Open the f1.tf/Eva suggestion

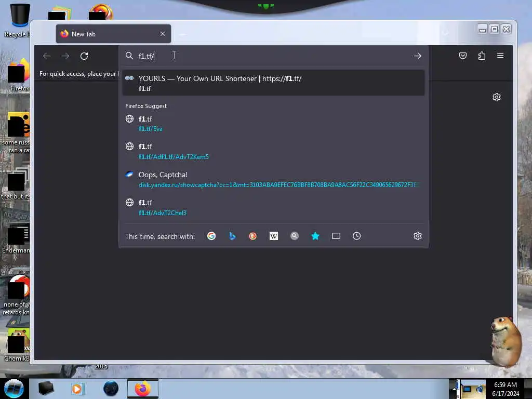tap(273, 124)
